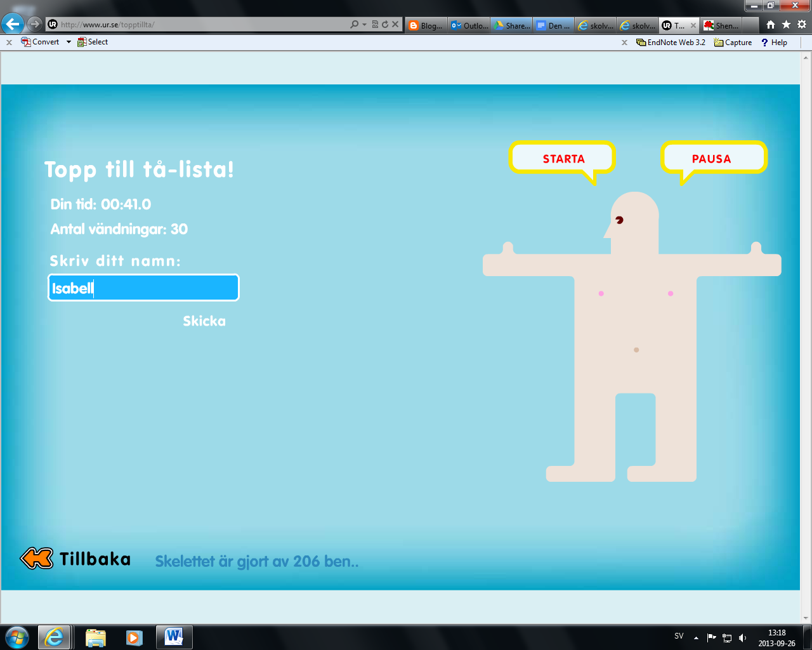This screenshot has width=812, height=650.
Task: Click Internet Explorer taskbar icon
Action: click(x=54, y=637)
